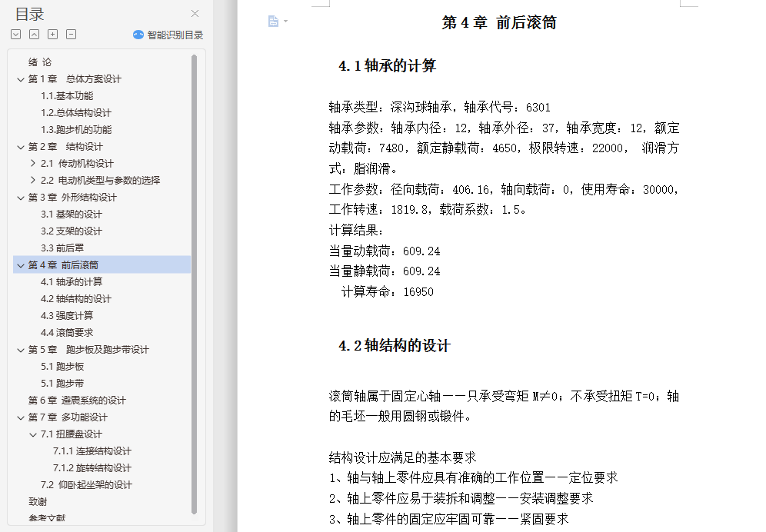This screenshot has height=532, width=766.
Task: Click the heading 4.1轴承的计算 in document
Action: 387,66
